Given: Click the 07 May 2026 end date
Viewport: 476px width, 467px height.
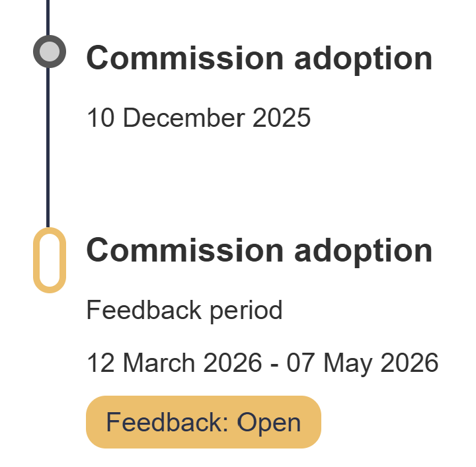Looking at the screenshot, I should point(362,363).
